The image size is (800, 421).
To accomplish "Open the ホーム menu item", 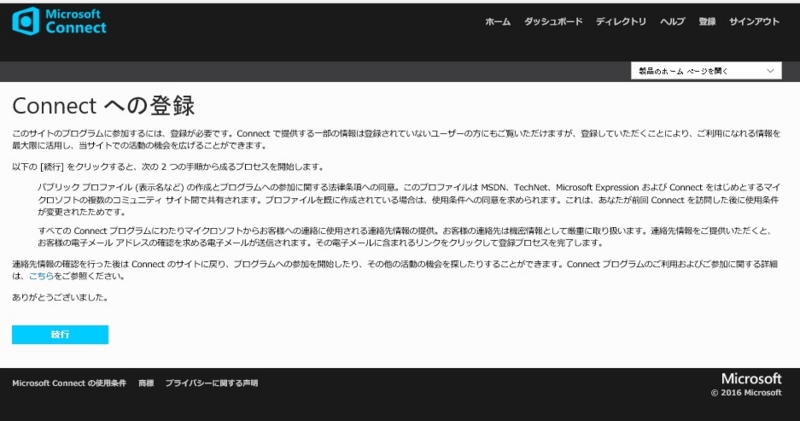I will click(497, 21).
